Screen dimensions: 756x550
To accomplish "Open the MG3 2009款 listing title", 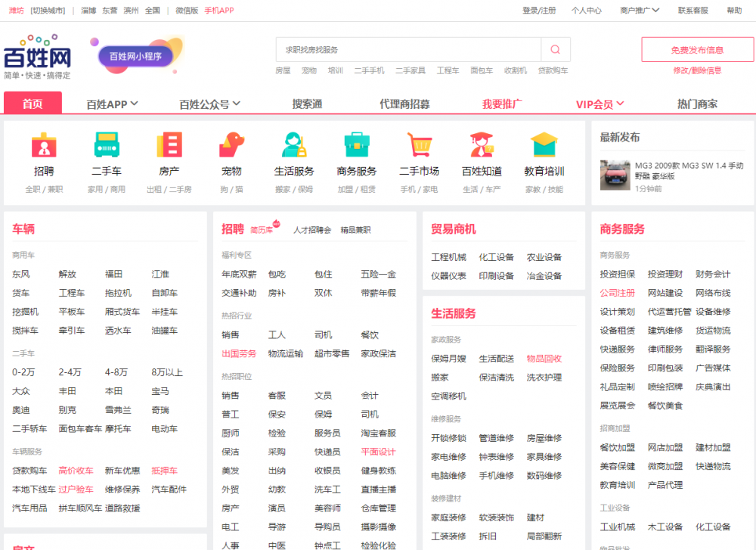I will coord(689,171).
